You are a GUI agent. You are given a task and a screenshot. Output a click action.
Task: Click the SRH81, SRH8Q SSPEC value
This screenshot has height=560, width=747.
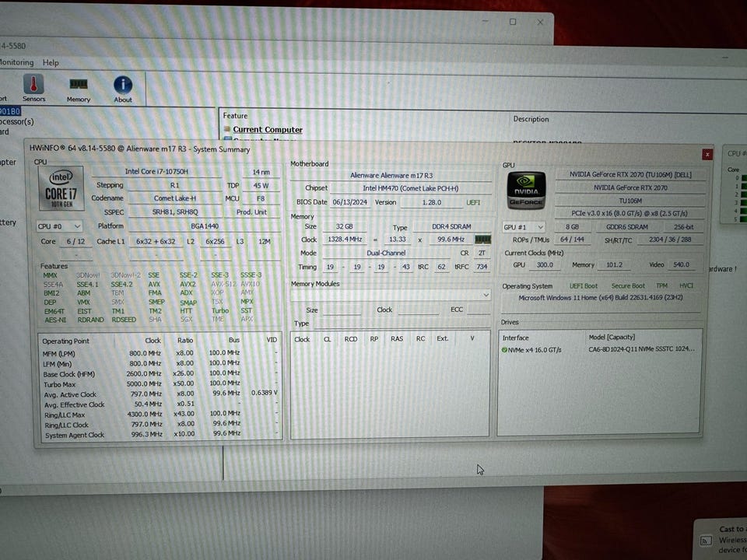point(175,212)
